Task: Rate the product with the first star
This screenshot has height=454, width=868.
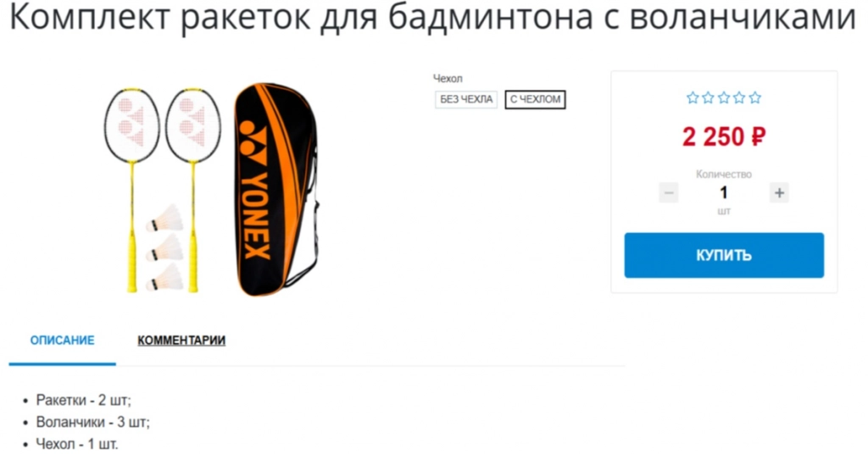Action: (x=693, y=98)
